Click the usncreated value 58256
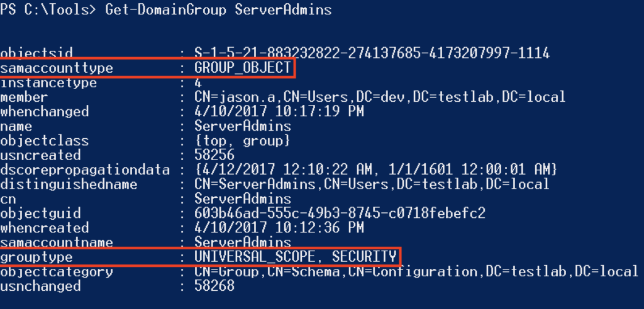The height and width of the screenshot is (309, 644). click(214, 155)
